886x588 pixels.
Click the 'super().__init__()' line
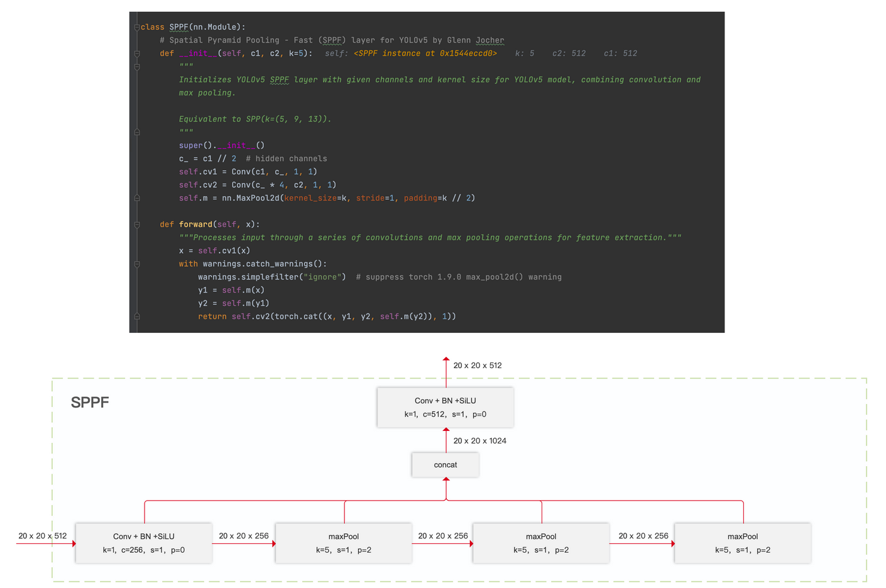[x=222, y=145]
